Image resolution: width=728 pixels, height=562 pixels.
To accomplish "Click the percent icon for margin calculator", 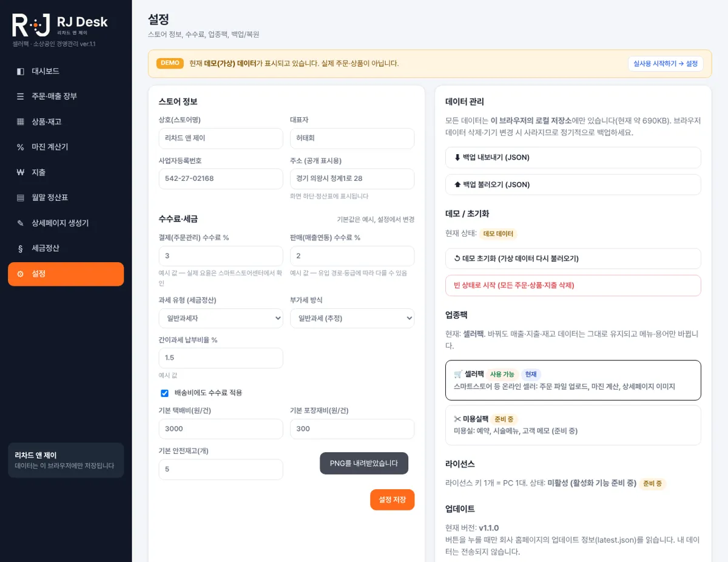I will [x=21, y=147].
